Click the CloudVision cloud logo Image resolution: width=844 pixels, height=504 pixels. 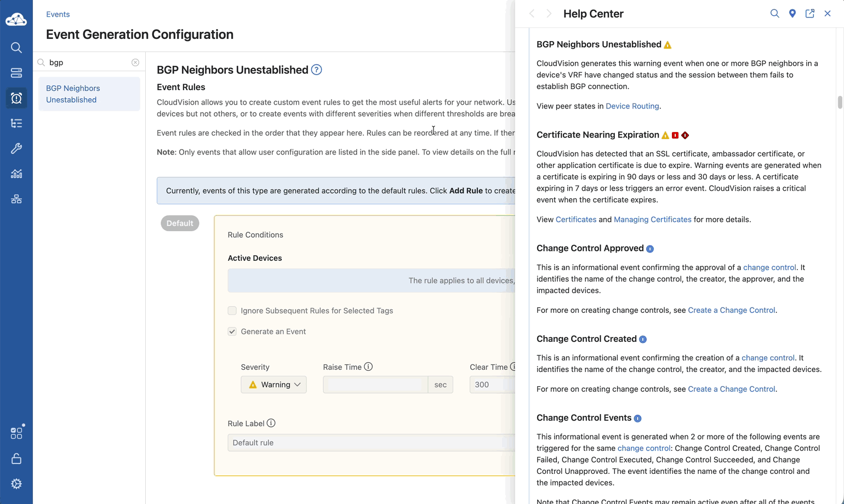pyautogui.click(x=16, y=20)
